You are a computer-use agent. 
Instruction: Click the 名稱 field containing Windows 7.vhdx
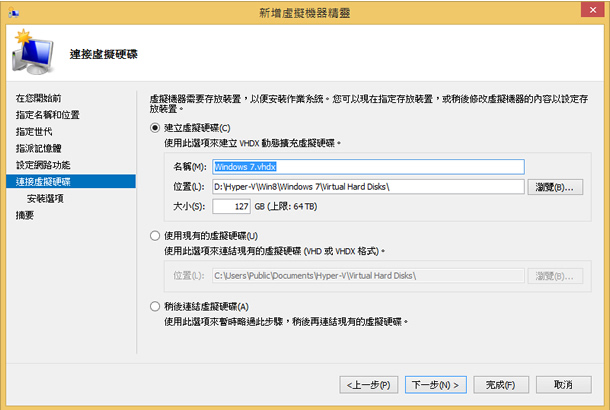pyautogui.click(x=368, y=167)
